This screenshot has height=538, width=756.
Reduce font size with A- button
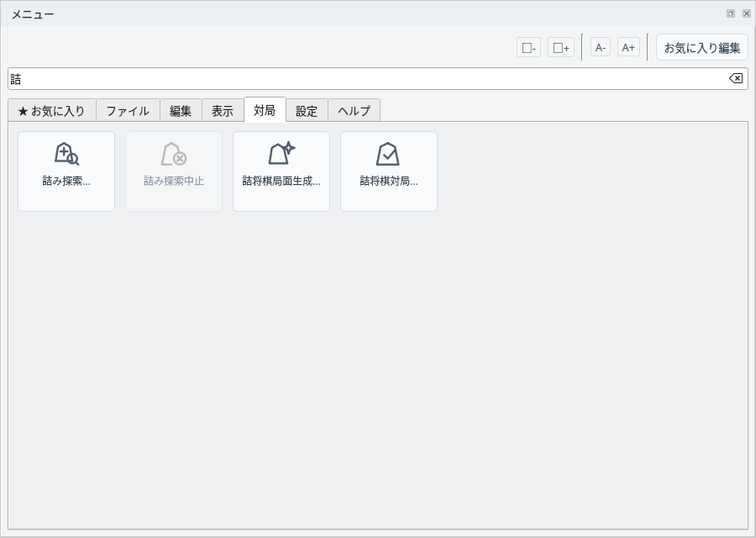pyautogui.click(x=601, y=47)
